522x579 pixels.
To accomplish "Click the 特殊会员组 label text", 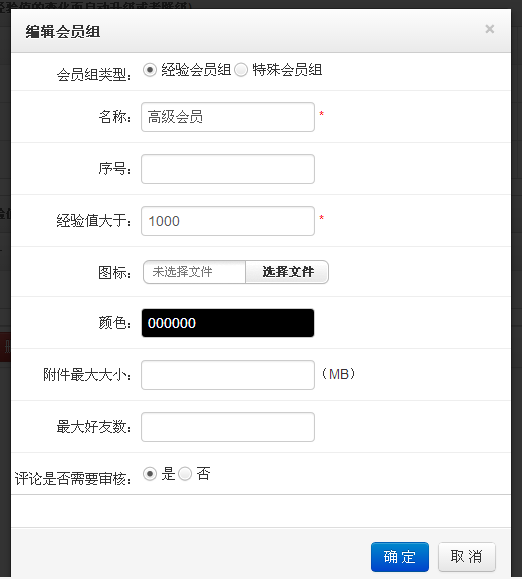I will [x=287, y=70].
